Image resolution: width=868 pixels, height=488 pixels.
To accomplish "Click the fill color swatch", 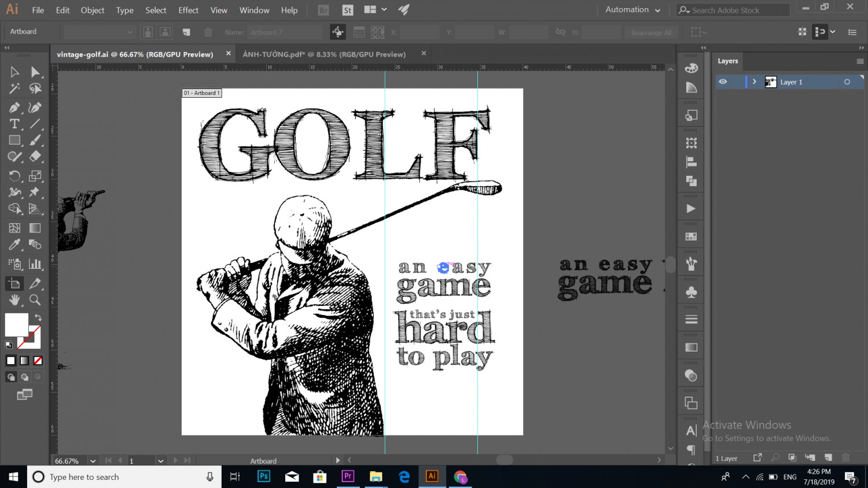I will (x=17, y=325).
